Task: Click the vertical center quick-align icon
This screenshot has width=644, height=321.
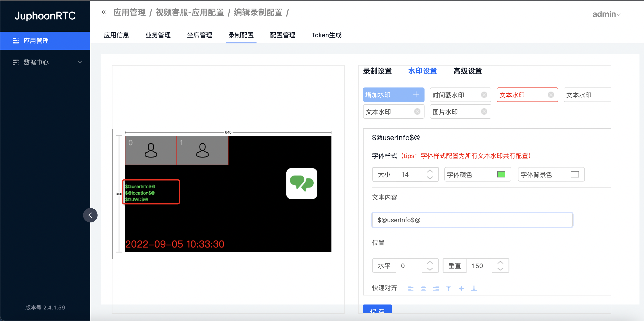Action: click(x=461, y=288)
